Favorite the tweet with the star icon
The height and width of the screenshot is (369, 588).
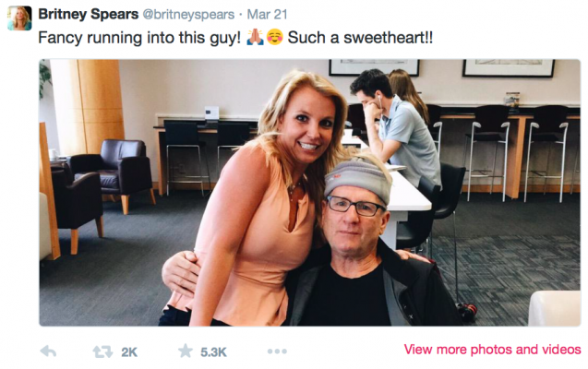tap(185, 351)
